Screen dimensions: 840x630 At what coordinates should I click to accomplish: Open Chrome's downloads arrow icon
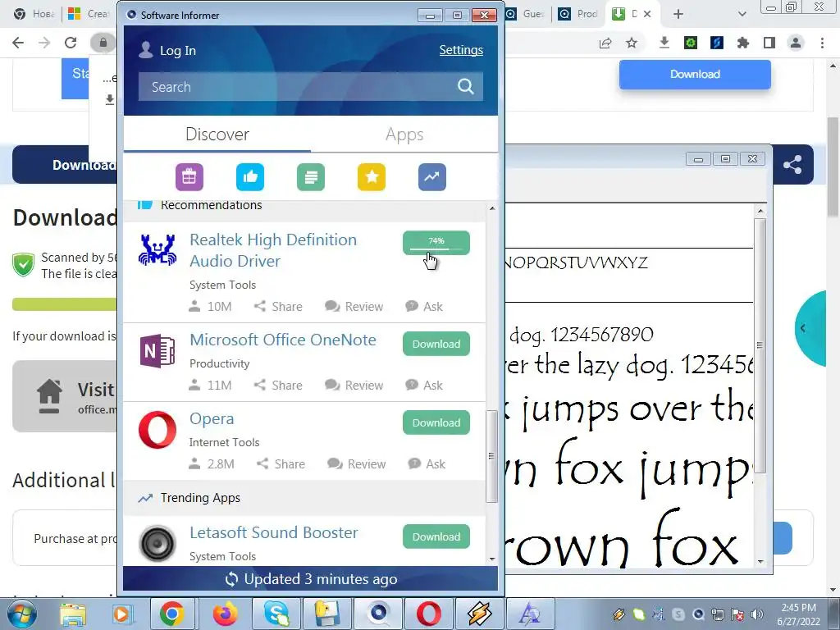pos(664,43)
